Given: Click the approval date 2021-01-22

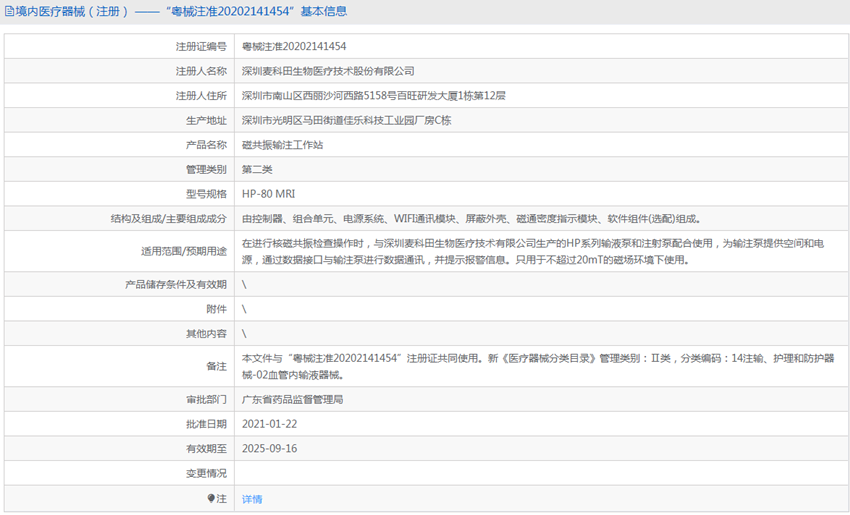Looking at the screenshot, I should coord(269,424).
